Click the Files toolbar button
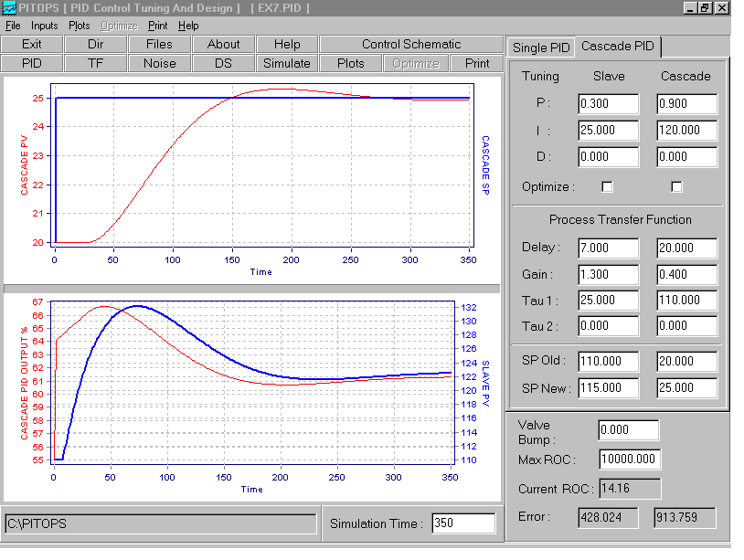This screenshot has width=744, height=560. pos(160,44)
